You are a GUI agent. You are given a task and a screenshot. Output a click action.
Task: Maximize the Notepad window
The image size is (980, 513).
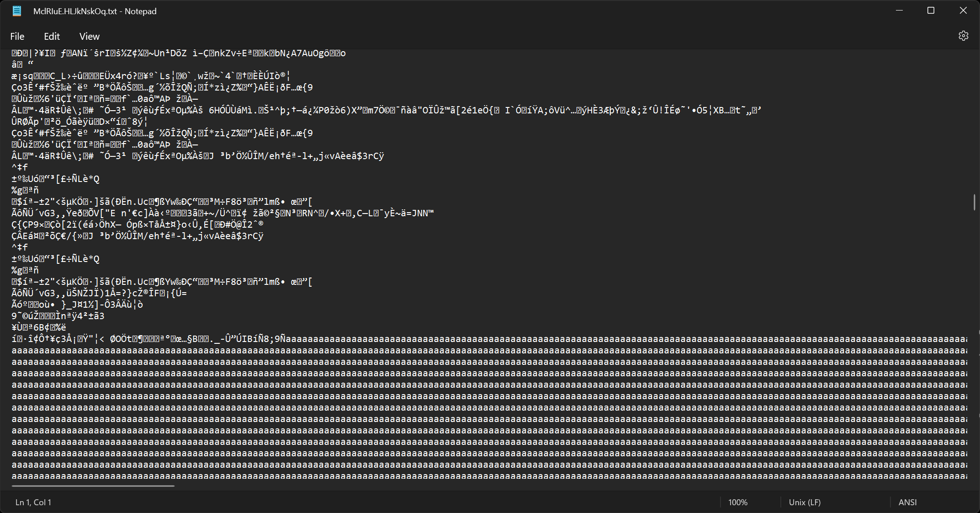click(x=931, y=11)
